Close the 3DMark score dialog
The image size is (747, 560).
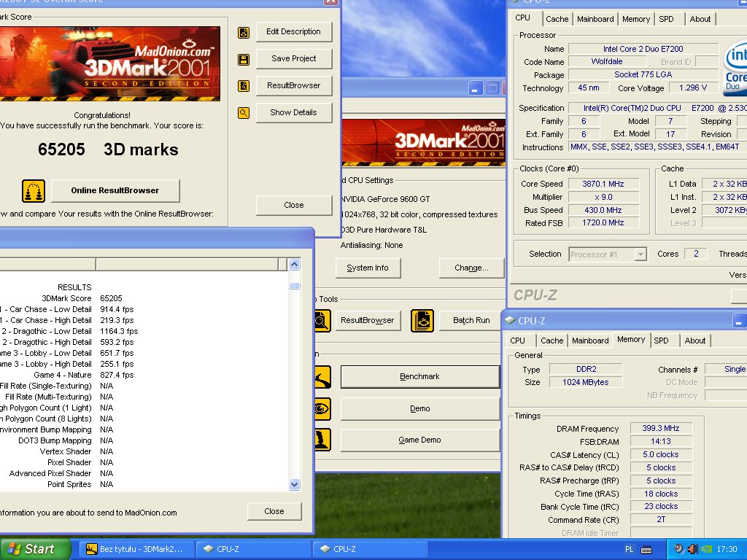coord(293,205)
